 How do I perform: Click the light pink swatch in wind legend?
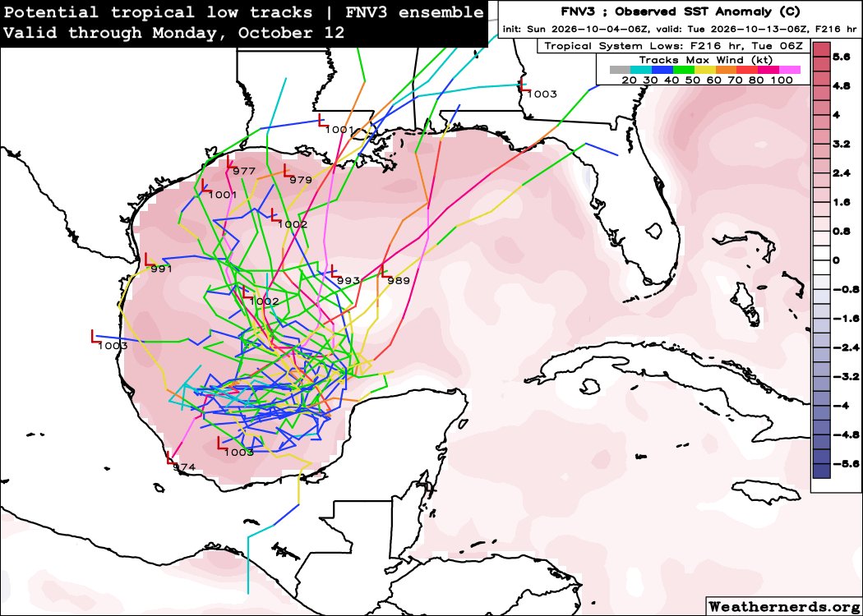click(790, 70)
